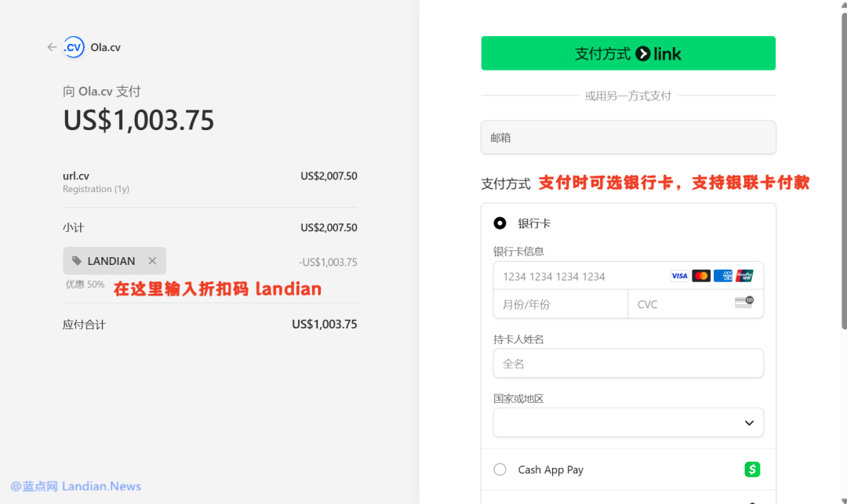Go back using the left arrow icon

pyautogui.click(x=52, y=48)
